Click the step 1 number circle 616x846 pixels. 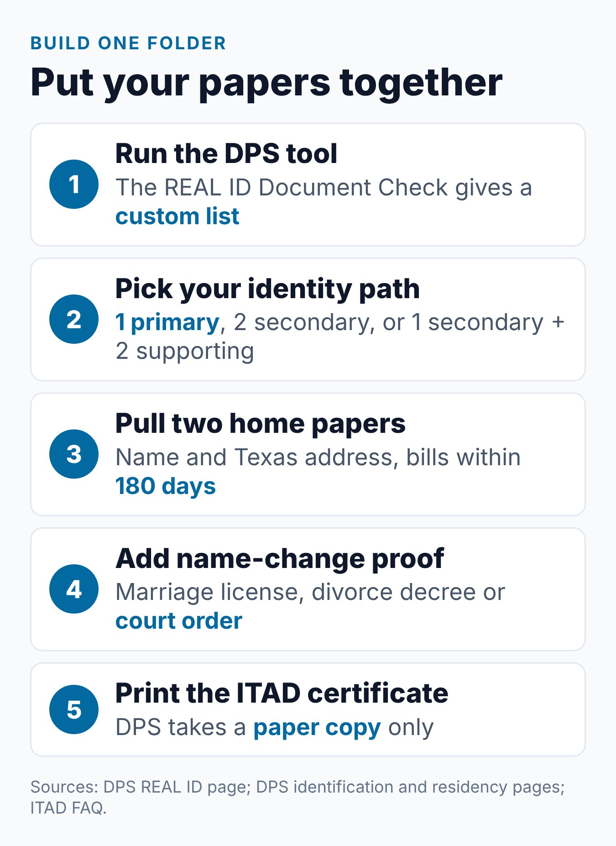tap(74, 184)
